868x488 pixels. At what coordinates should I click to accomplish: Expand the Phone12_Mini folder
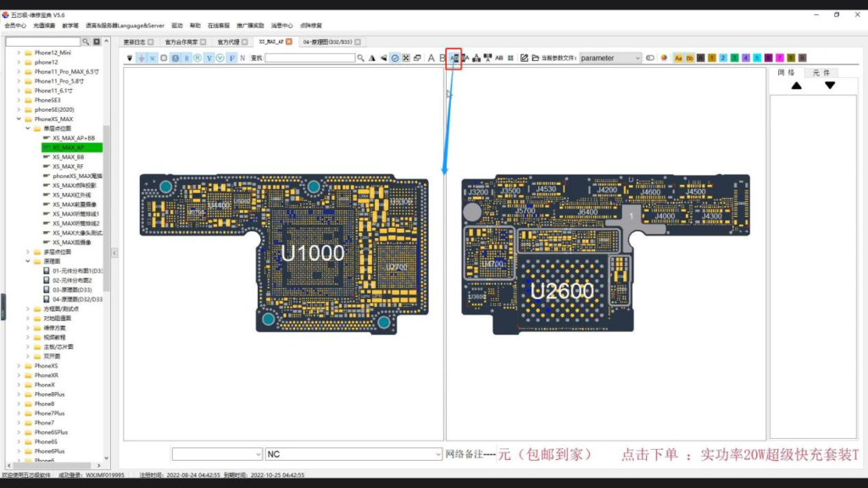tap(19, 53)
